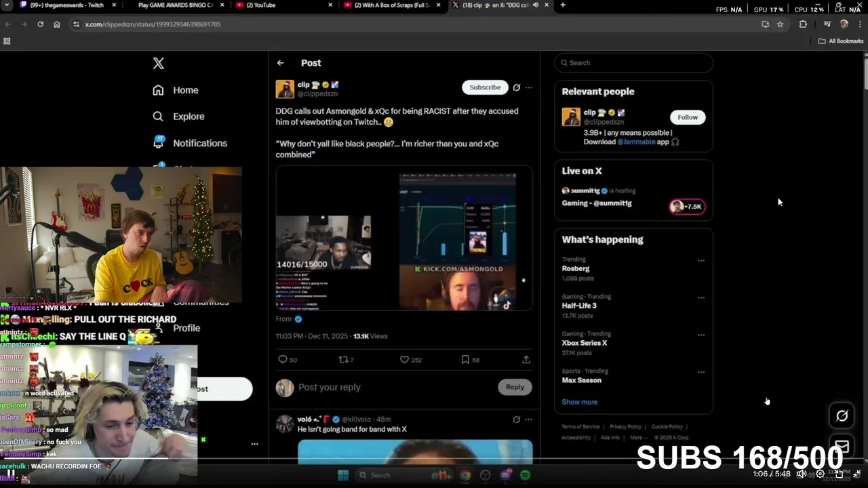Play the post's embedded video
The width and height of the screenshot is (868, 488).
coord(404,239)
